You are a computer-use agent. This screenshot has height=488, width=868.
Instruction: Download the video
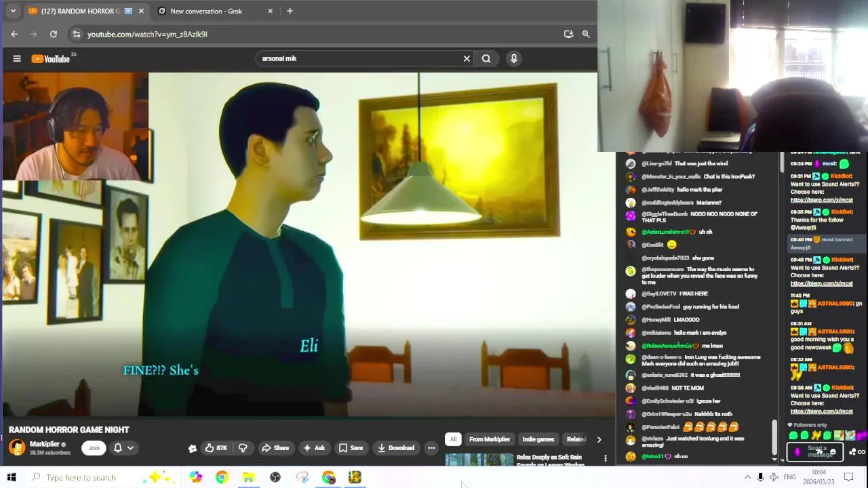pos(396,448)
